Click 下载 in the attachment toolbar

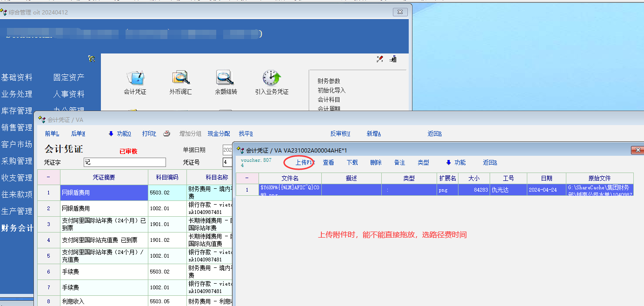[352, 163]
